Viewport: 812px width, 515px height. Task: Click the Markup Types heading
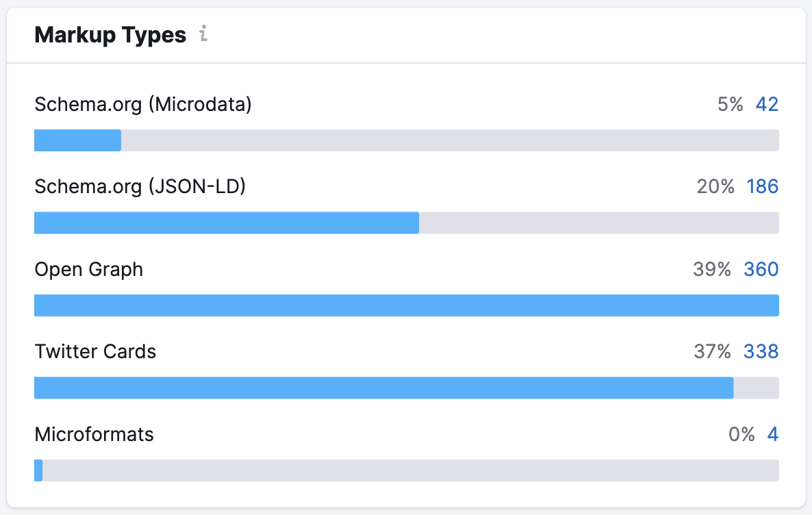[x=110, y=35]
